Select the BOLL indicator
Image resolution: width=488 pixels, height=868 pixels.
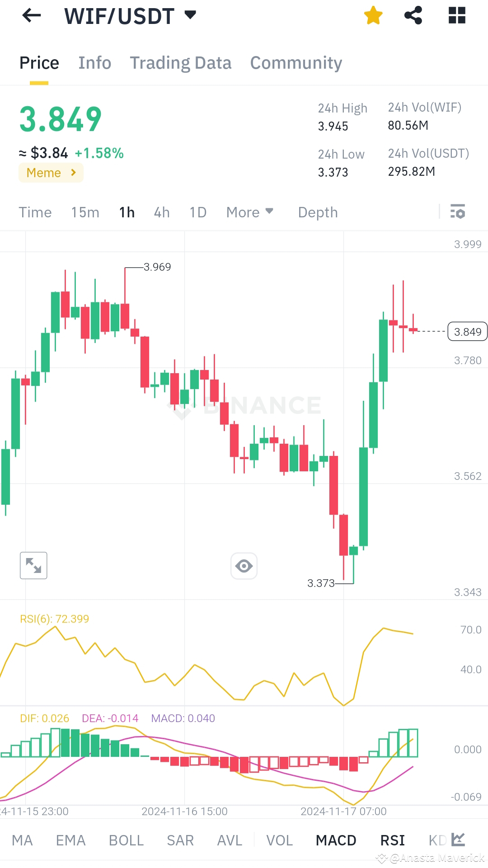tap(126, 840)
